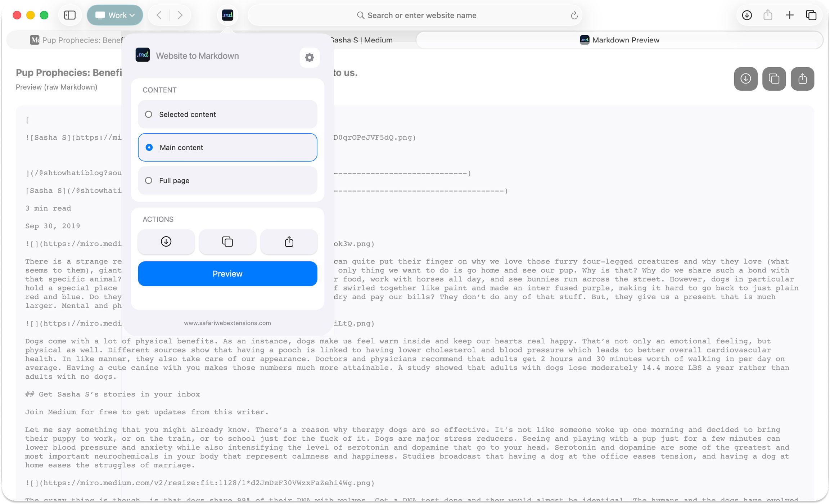The height and width of the screenshot is (504, 830).
Task: Click the Website to Markdown toolbar extension icon
Action: click(x=227, y=15)
